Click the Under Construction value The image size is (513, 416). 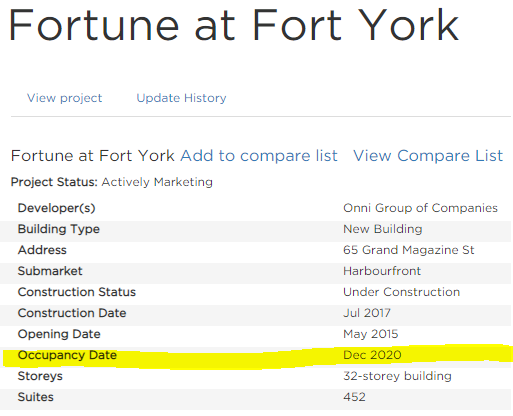(402, 292)
